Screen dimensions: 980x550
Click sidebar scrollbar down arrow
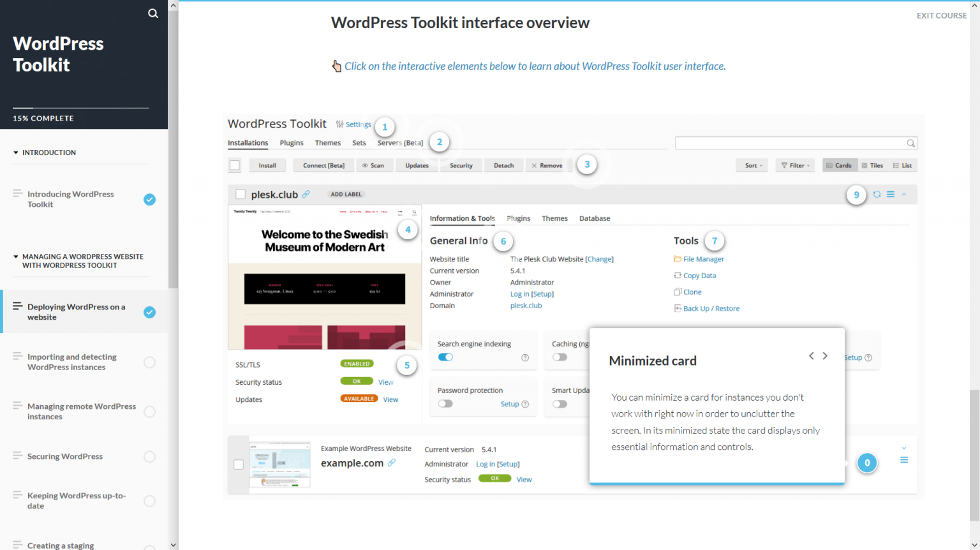[x=173, y=545]
